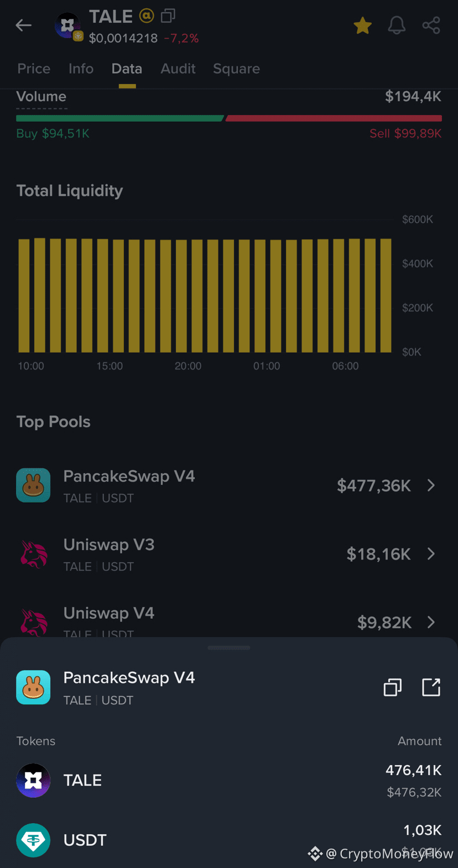Expand the PancakeSwap V4 pool chevron
Screen dimensions: 458x868
431,485
